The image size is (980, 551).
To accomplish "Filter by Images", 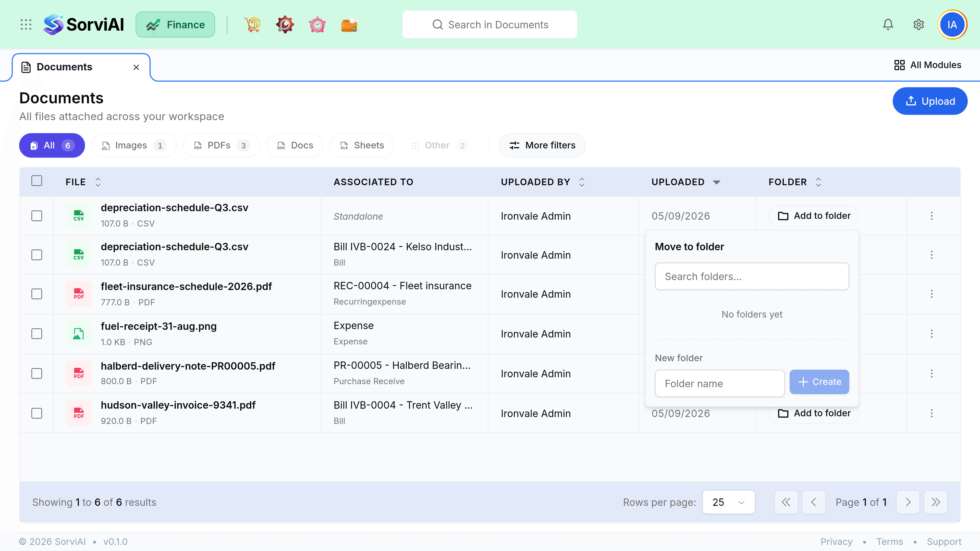I will 134,145.
